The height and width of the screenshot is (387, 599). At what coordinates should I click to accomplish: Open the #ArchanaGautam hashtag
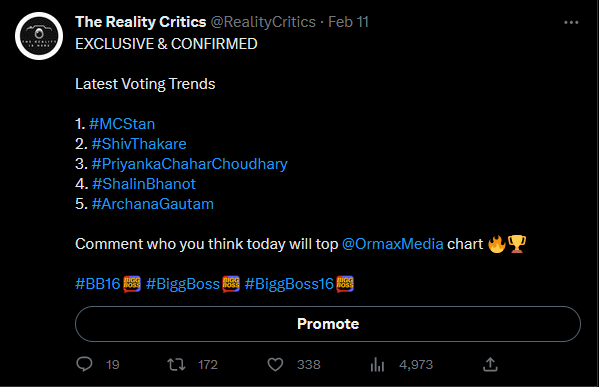coord(152,204)
